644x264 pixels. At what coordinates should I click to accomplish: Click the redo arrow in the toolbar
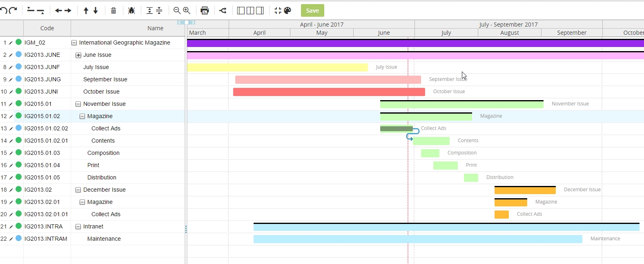[x=13, y=11]
